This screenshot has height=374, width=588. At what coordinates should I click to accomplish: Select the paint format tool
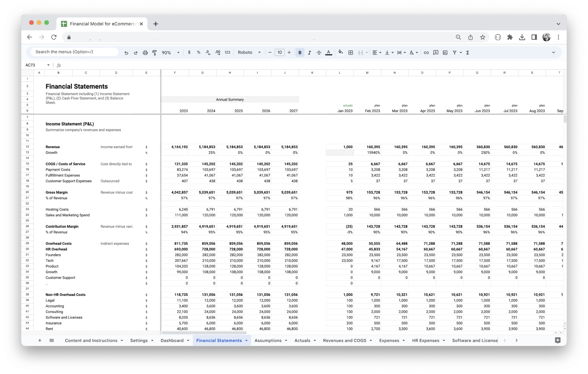(154, 52)
